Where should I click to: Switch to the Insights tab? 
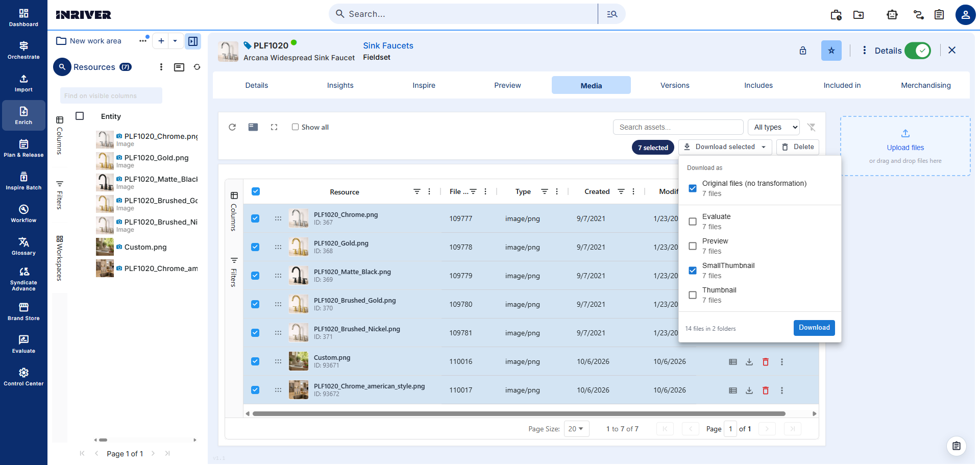click(340, 85)
